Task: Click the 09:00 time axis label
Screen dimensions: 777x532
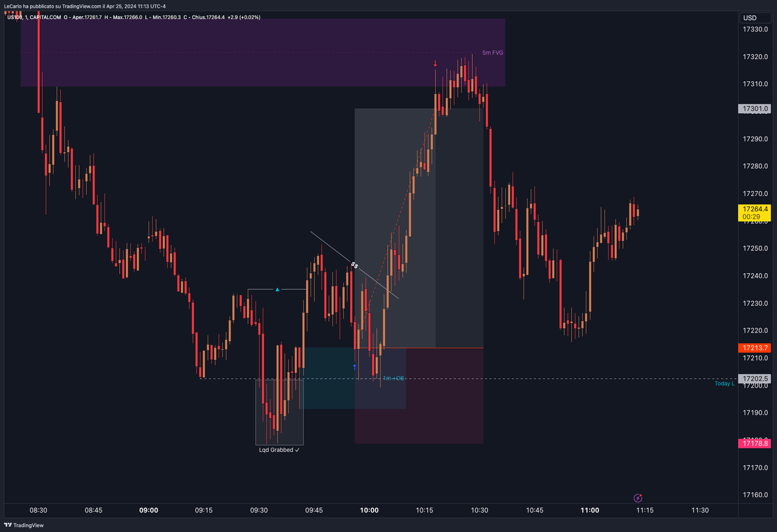Action: click(149, 510)
